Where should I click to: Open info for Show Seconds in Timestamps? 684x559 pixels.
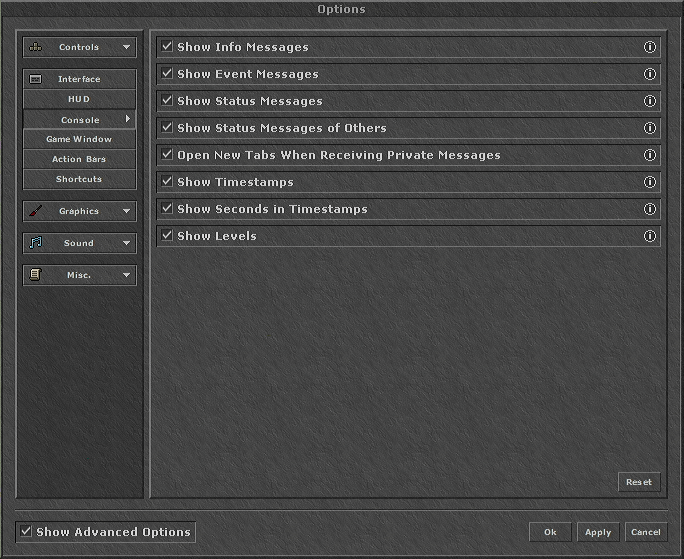pyautogui.click(x=650, y=209)
